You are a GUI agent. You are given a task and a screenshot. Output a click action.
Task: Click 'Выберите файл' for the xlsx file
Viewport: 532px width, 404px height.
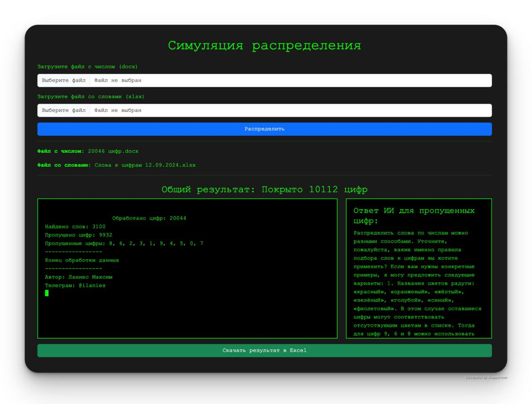click(x=64, y=110)
